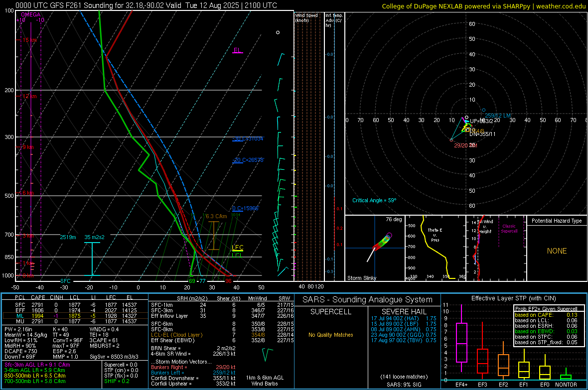Click the SARS: 9% SIG text

click(x=404, y=385)
